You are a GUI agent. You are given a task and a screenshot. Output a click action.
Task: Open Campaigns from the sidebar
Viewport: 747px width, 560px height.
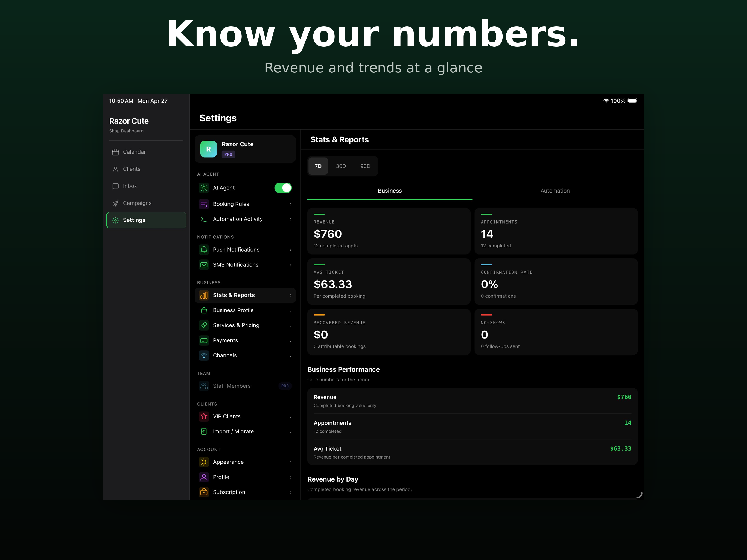[x=146, y=203]
